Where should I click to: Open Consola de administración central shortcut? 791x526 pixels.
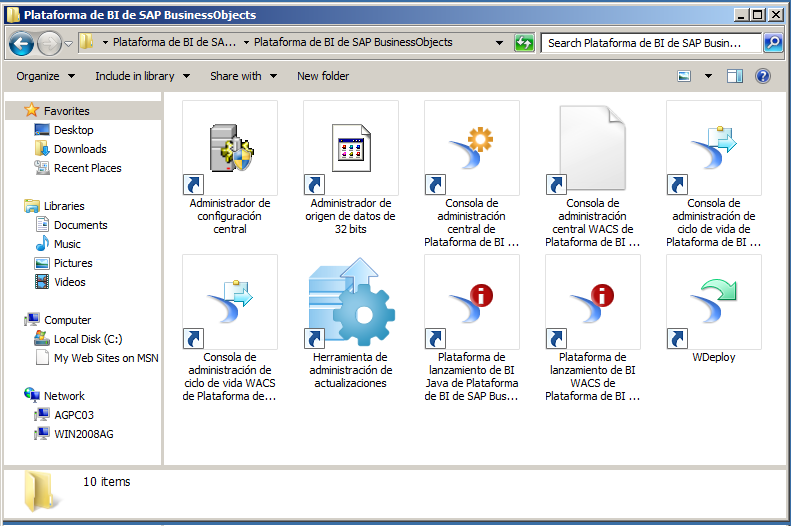(472, 149)
